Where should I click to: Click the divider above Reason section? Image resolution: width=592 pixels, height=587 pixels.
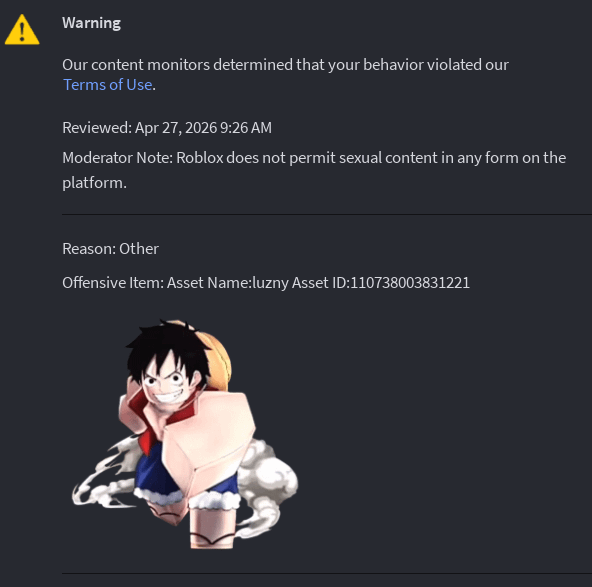pyautogui.click(x=327, y=214)
